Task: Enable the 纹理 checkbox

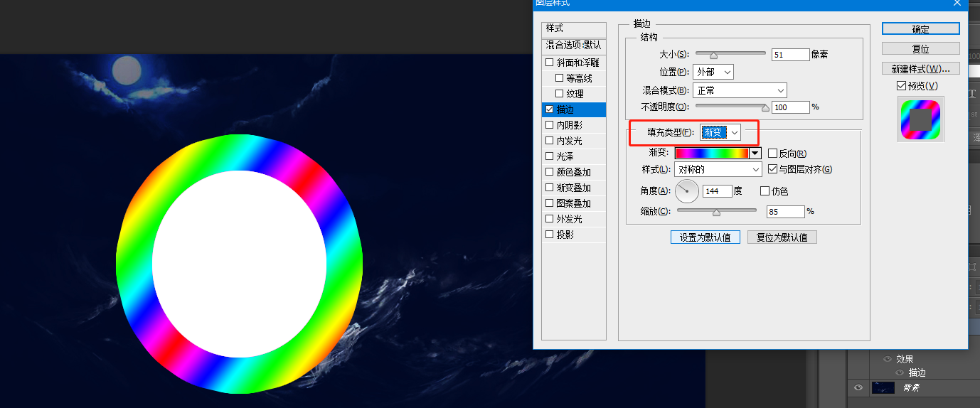Action: pyautogui.click(x=559, y=94)
